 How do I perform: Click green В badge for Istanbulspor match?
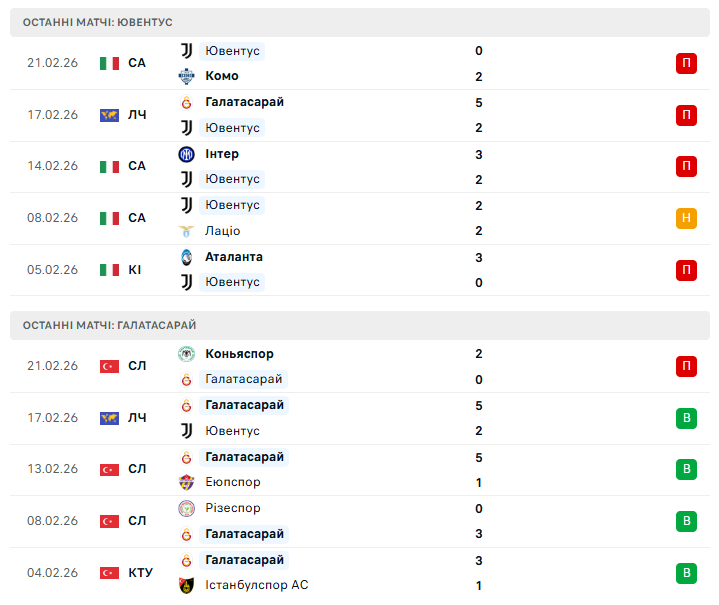point(686,573)
